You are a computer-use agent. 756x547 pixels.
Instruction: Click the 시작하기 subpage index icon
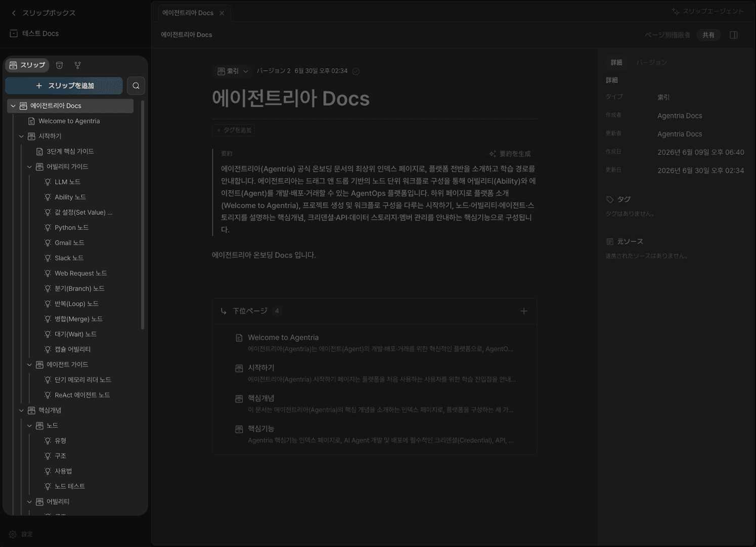tap(239, 369)
